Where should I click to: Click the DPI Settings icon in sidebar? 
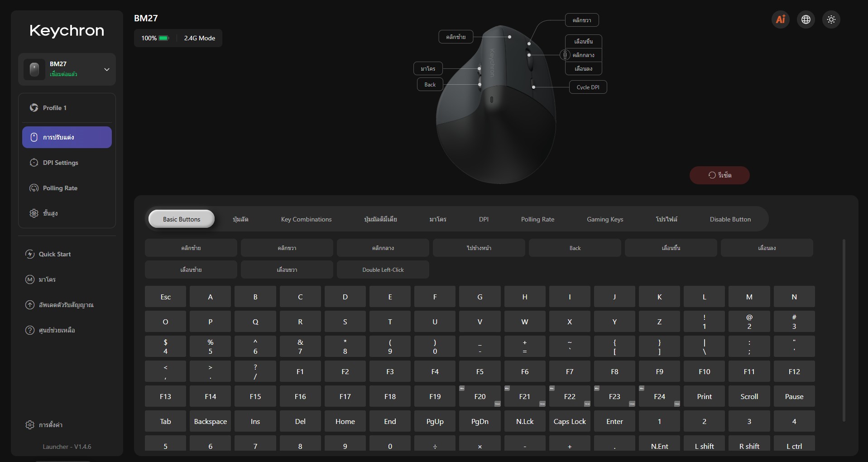34,163
